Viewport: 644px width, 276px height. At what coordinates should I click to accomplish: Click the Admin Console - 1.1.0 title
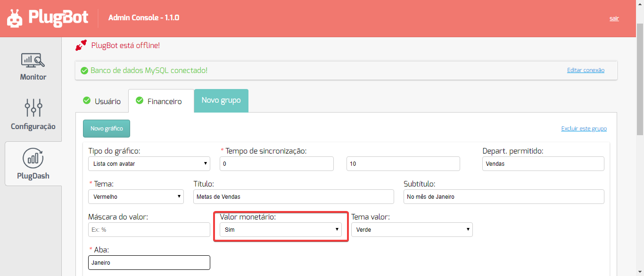(144, 18)
